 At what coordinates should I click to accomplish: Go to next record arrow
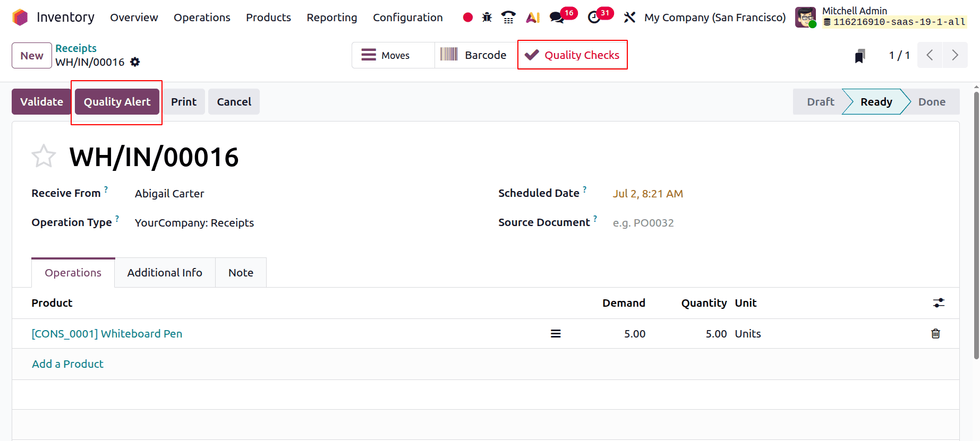pos(955,55)
